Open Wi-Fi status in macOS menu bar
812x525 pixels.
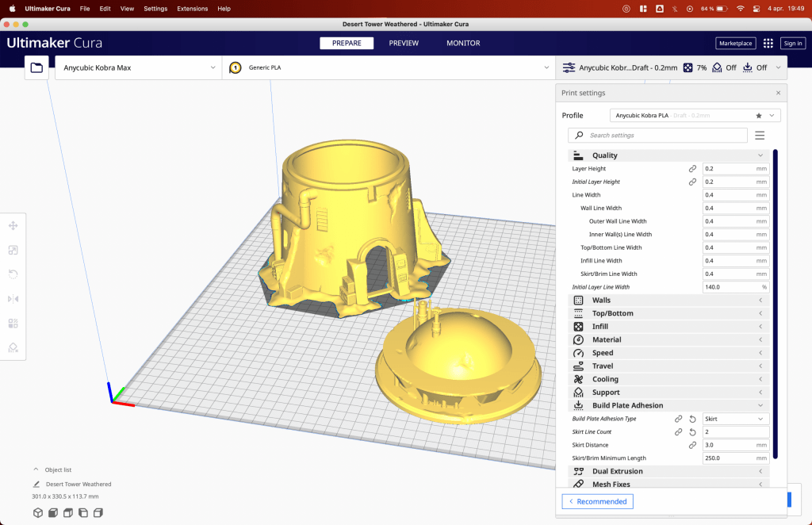point(741,9)
